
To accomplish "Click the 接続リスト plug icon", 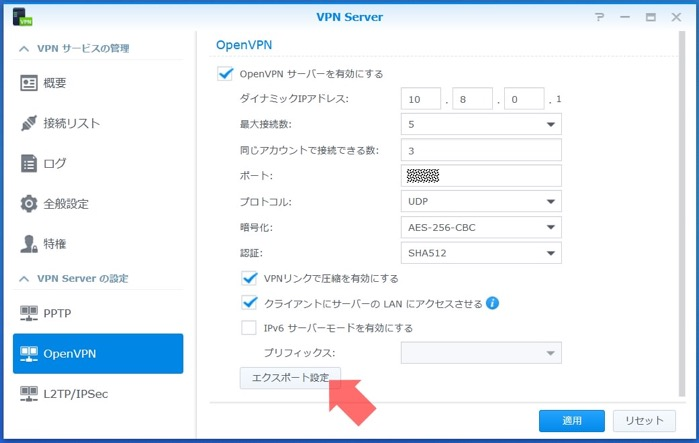I will point(29,123).
